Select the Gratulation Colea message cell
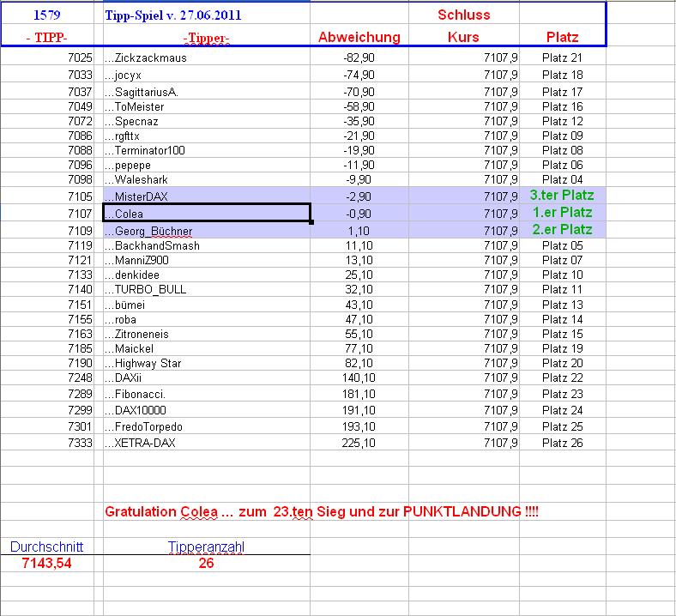This screenshot has height=616, width=676. click(x=322, y=511)
